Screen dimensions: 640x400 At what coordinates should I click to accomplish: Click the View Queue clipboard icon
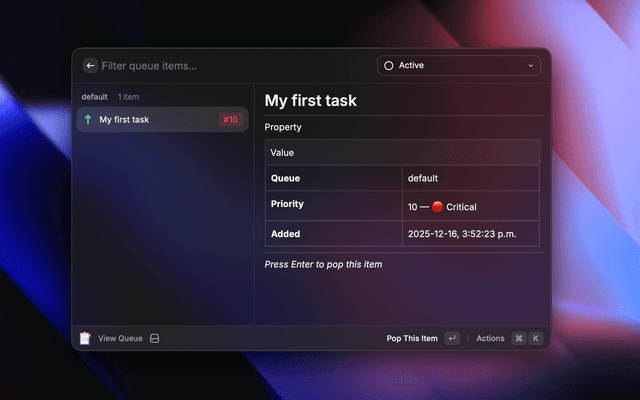click(85, 338)
